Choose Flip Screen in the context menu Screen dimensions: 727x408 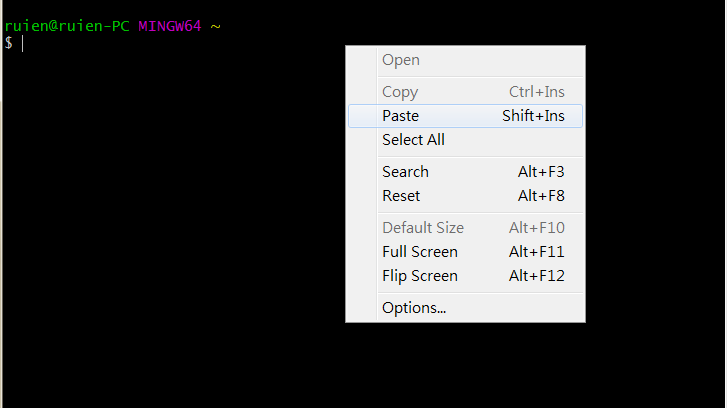[420, 276]
